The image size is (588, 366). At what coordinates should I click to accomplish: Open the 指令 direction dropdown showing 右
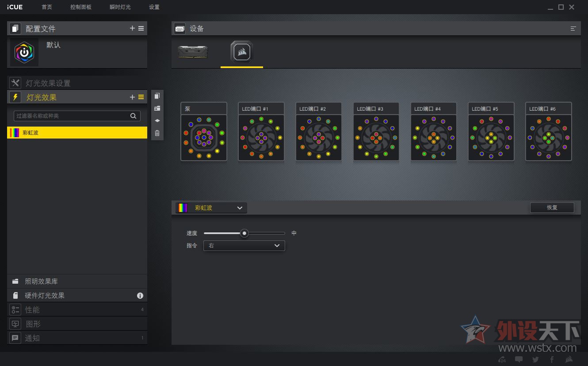point(244,246)
